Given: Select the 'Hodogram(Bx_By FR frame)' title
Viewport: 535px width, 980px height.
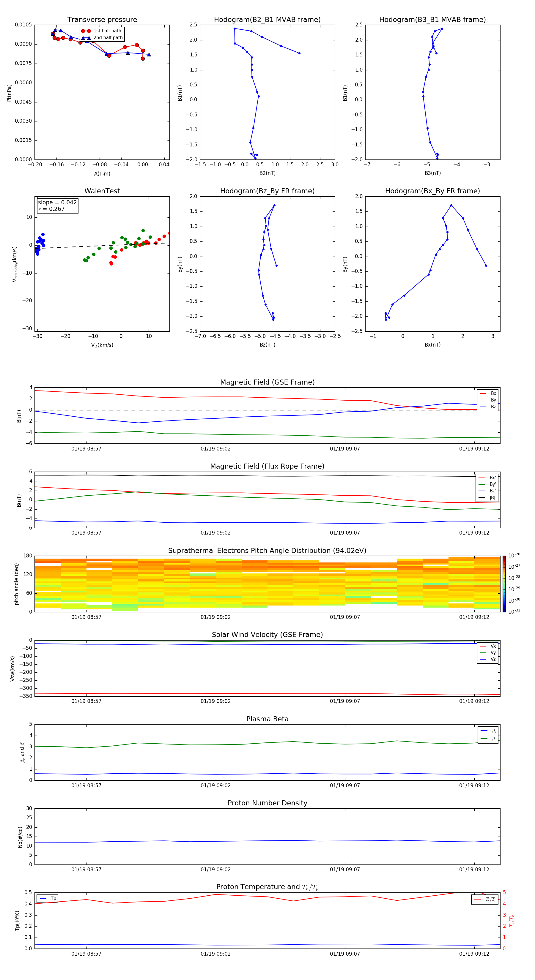Looking at the screenshot, I should (432, 191).
